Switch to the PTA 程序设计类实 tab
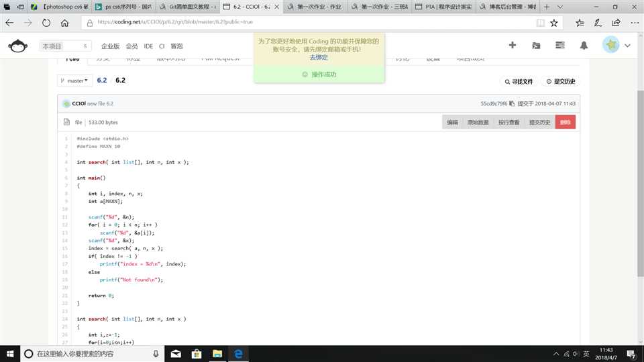644x362 pixels. 443,7
